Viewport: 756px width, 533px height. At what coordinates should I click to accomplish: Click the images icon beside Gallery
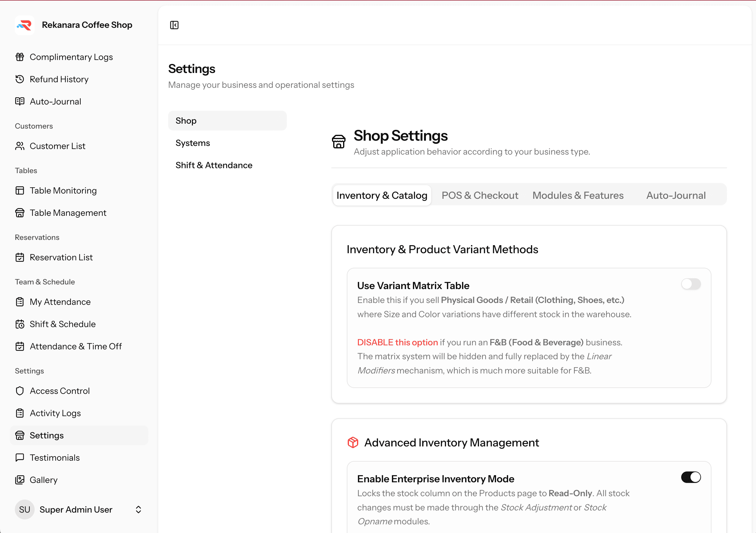20,480
